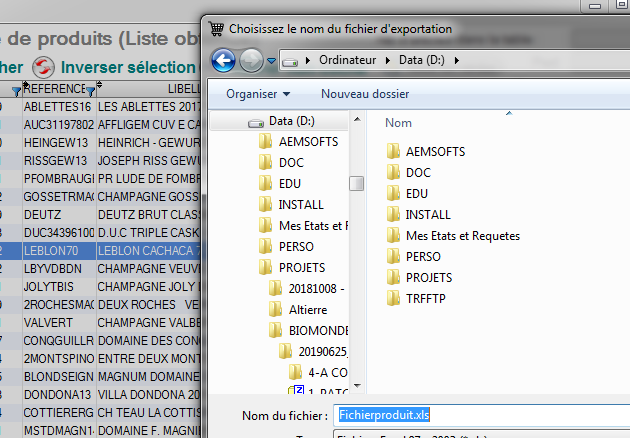The width and height of the screenshot is (630, 438).
Task: Select Mes Etats et Requetes folder in list
Action: (x=462, y=236)
